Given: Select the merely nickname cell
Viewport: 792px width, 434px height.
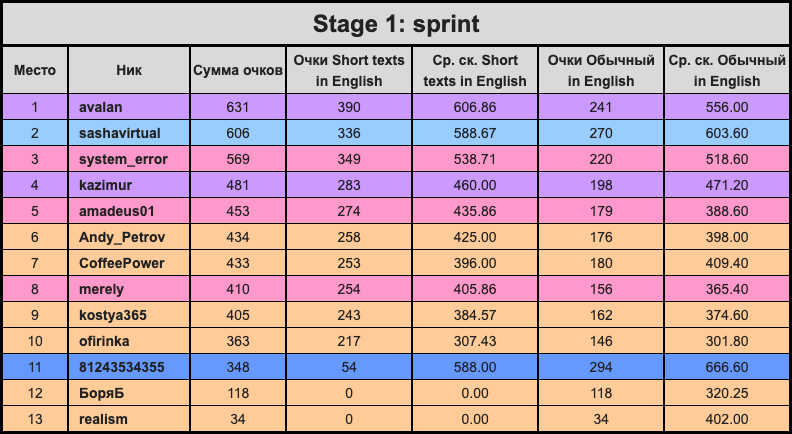Looking at the screenshot, I should pyautogui.click(x=129, y=289).
